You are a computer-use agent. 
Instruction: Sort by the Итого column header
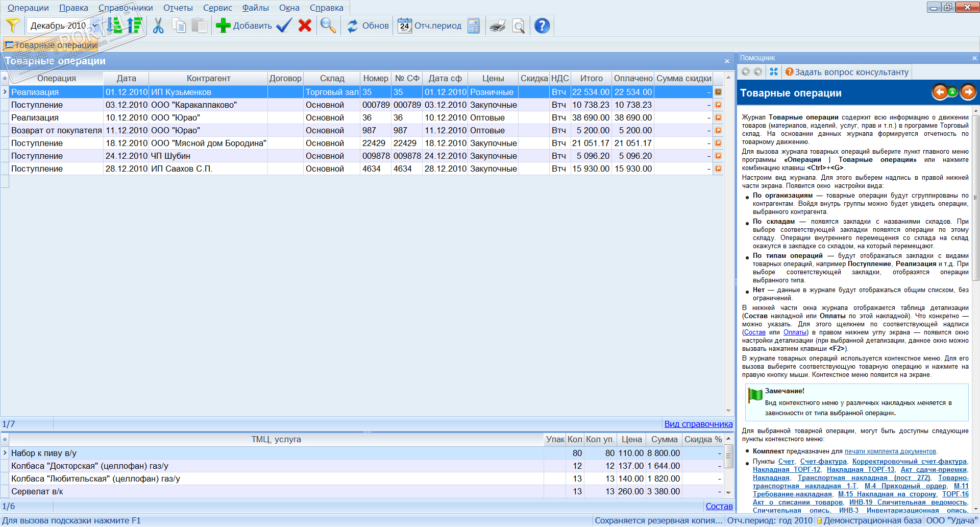(591, 79)
